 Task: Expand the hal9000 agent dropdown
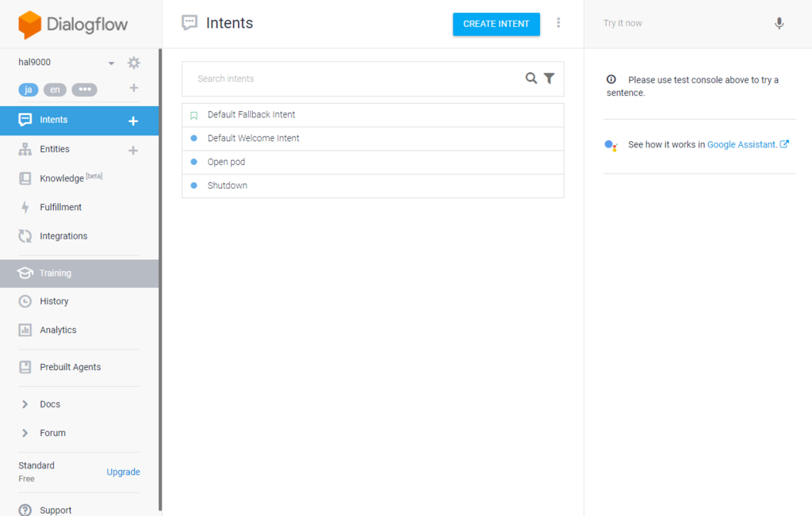click(111, 63)
